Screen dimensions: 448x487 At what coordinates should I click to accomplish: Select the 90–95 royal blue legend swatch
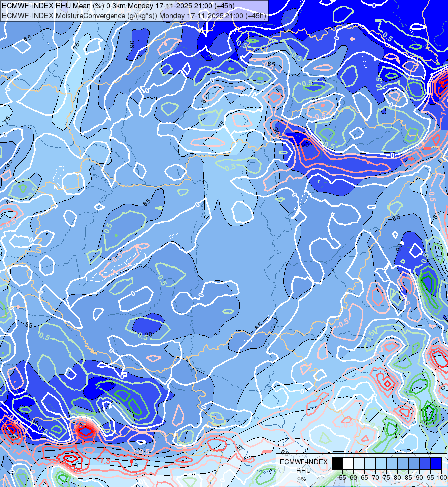pyautogui.click(x=425, y=463)
